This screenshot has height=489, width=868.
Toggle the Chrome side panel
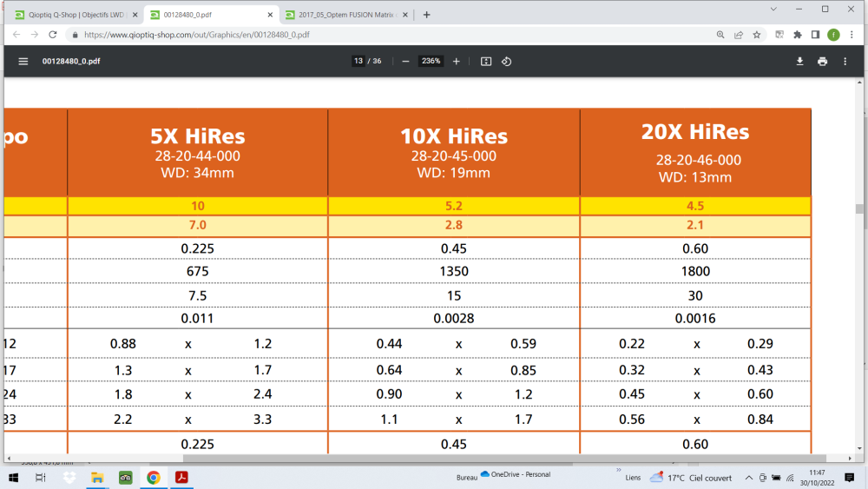point(815,35)
